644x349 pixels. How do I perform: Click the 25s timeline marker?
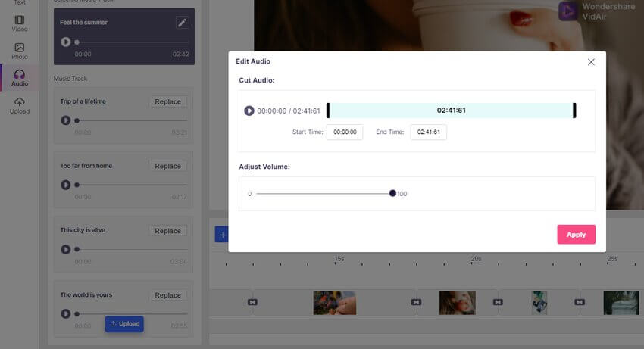612,259
